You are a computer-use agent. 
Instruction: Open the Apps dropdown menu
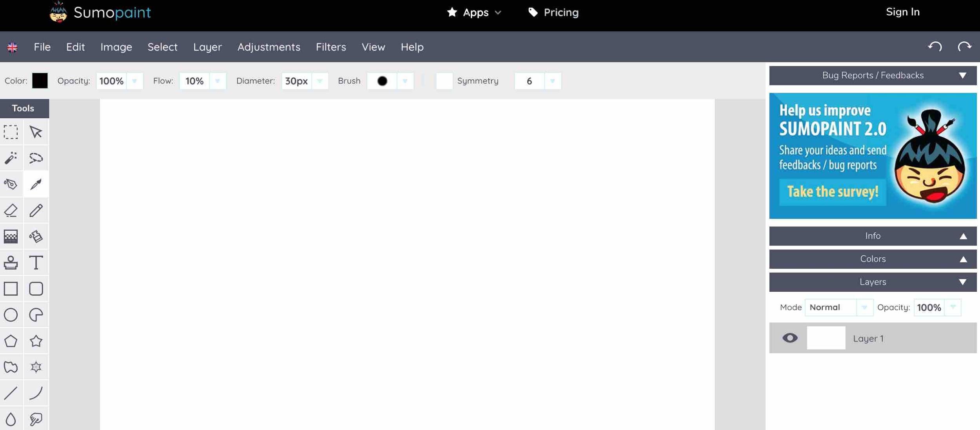474,13
